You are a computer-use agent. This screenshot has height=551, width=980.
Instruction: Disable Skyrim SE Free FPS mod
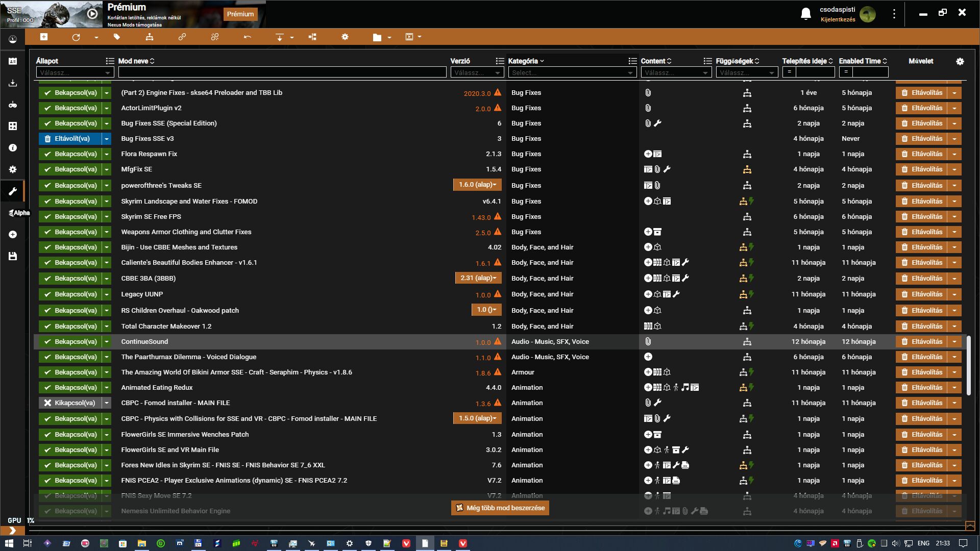pyautogui.click(x=70, y=217)
